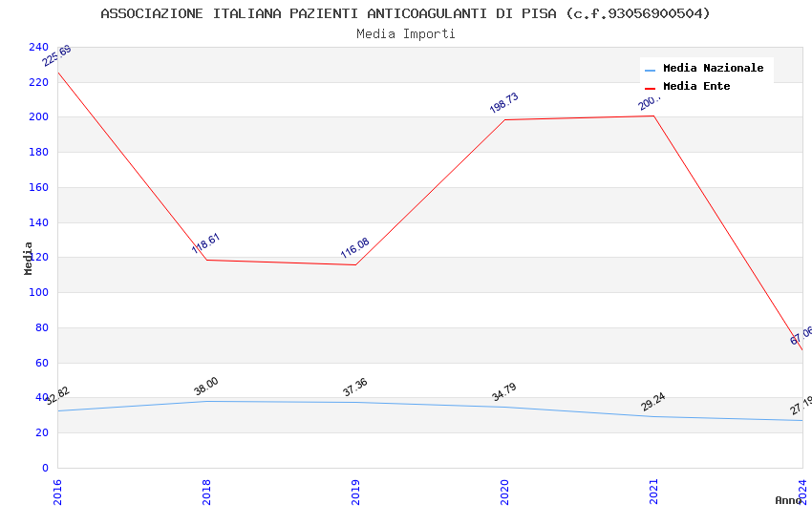Click the 220 y-axis tick label

(38, 82)
